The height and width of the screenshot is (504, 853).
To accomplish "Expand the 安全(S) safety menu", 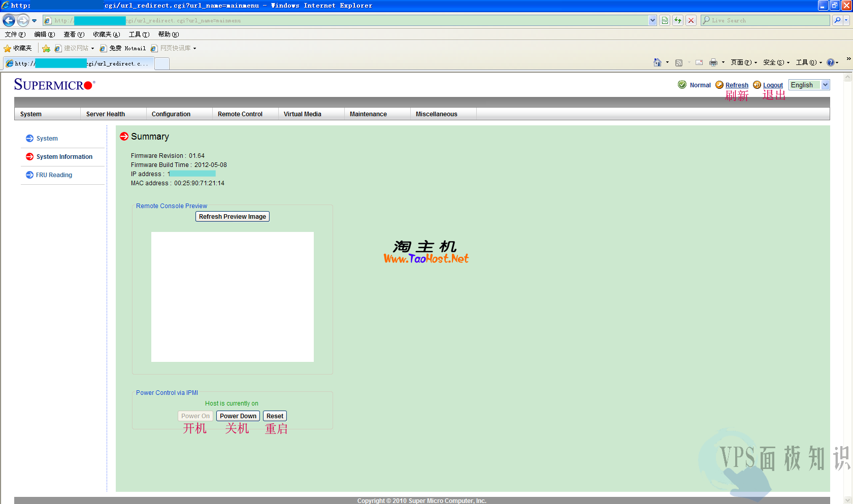I will [x=776, y=62].
